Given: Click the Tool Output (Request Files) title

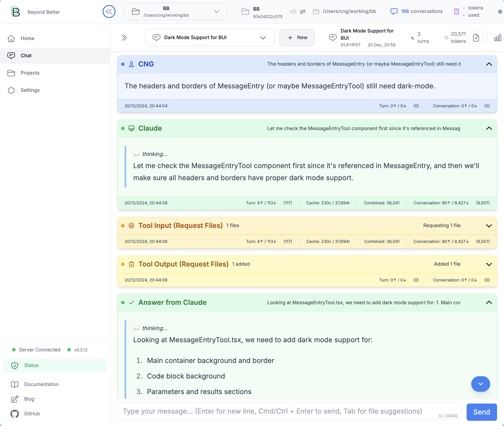Looking at the screenshot, I should (x=184, y=264).
